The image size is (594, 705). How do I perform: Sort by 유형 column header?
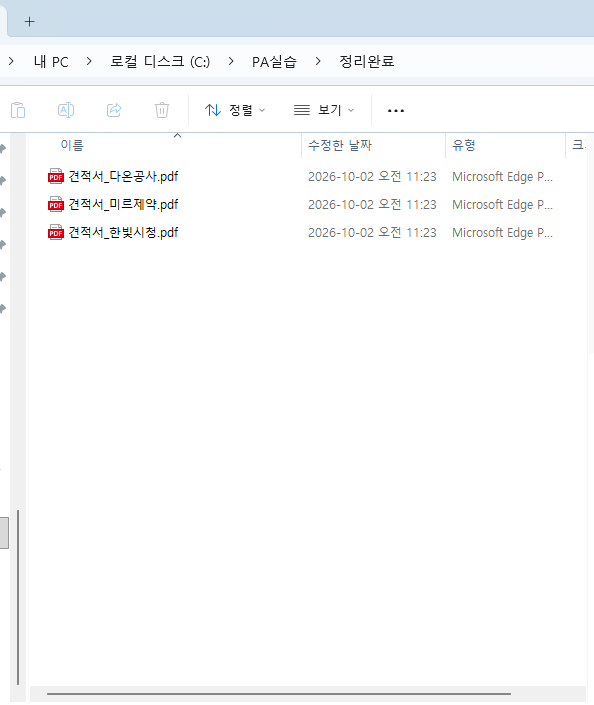(464, 145)
